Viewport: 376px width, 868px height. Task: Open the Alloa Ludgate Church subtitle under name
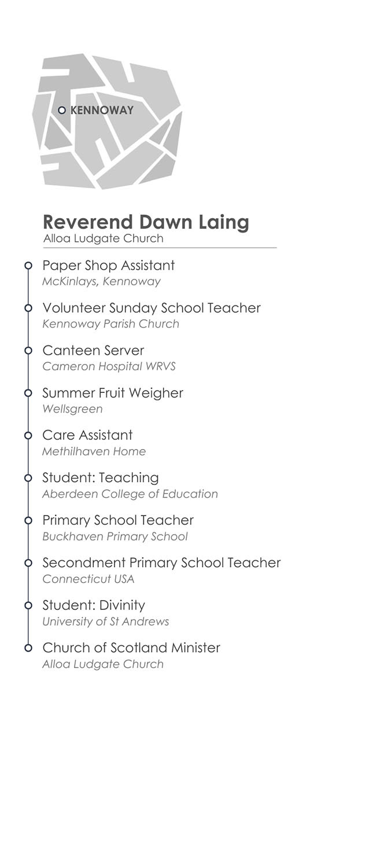tap(103, 238)
